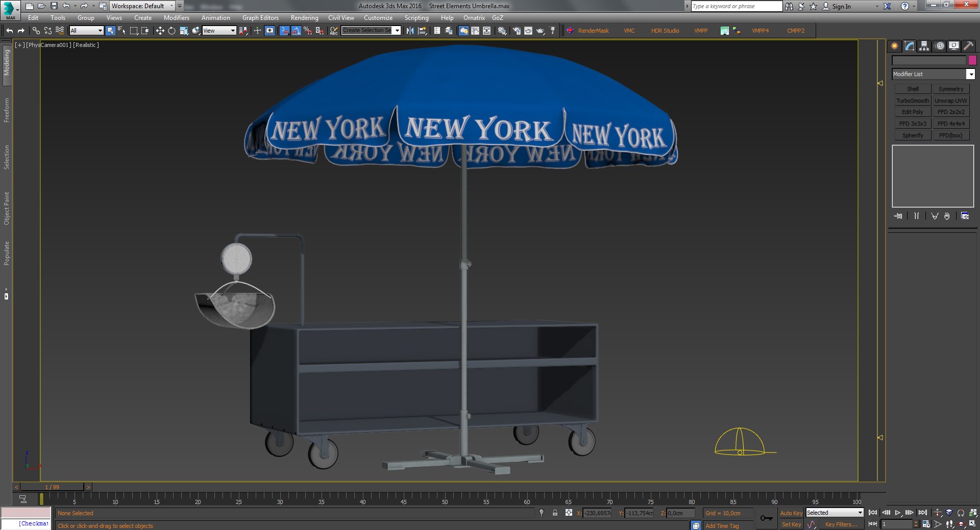Screen dimensions: 980x530
Task: Expand Quick Access Toolbar customize arrow
Action: (180, 6)
